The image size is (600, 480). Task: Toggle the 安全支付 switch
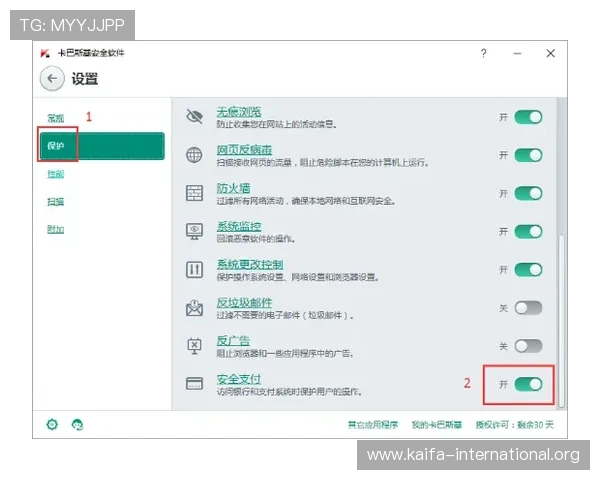click(x=528, y=384)
